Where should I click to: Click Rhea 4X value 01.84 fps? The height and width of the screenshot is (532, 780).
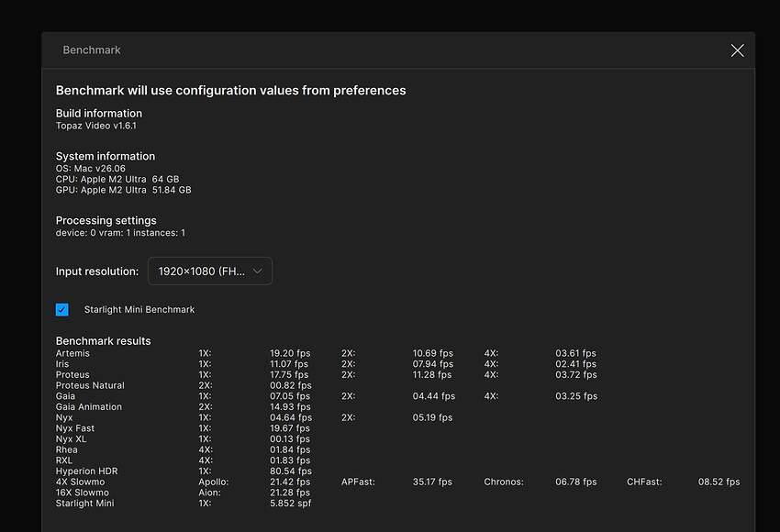290,449
